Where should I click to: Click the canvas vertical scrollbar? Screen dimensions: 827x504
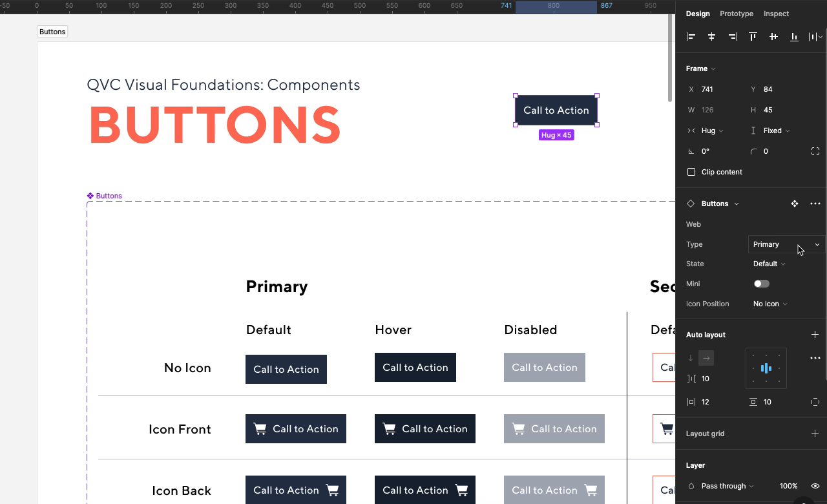click(670, 58)
